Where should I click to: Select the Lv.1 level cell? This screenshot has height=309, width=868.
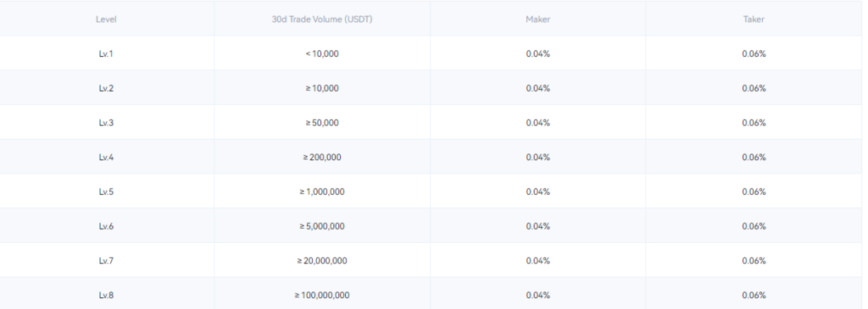[x=106, y=53]
